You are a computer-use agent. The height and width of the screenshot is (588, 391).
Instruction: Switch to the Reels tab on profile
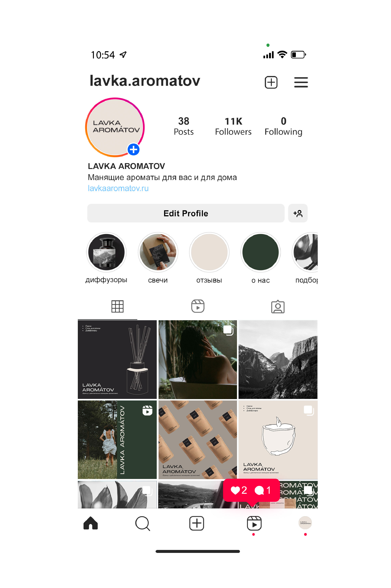(x=198, y=306)
